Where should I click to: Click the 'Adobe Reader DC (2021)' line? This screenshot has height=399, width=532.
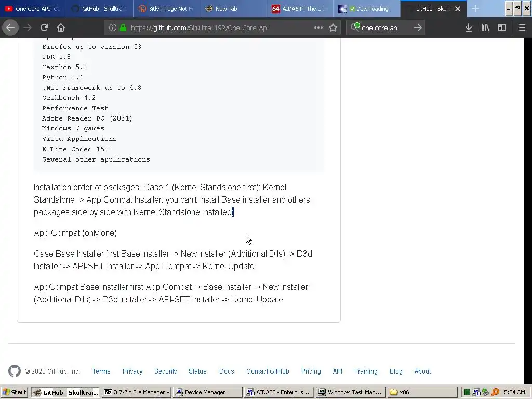[x=87, y=118]
